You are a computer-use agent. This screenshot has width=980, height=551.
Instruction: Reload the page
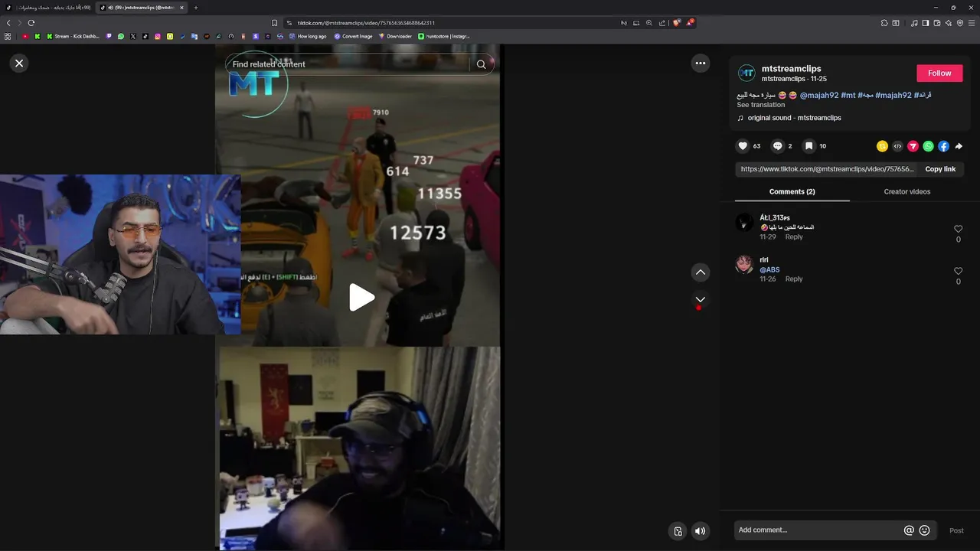pyautogui.click(x=31, y=23)
